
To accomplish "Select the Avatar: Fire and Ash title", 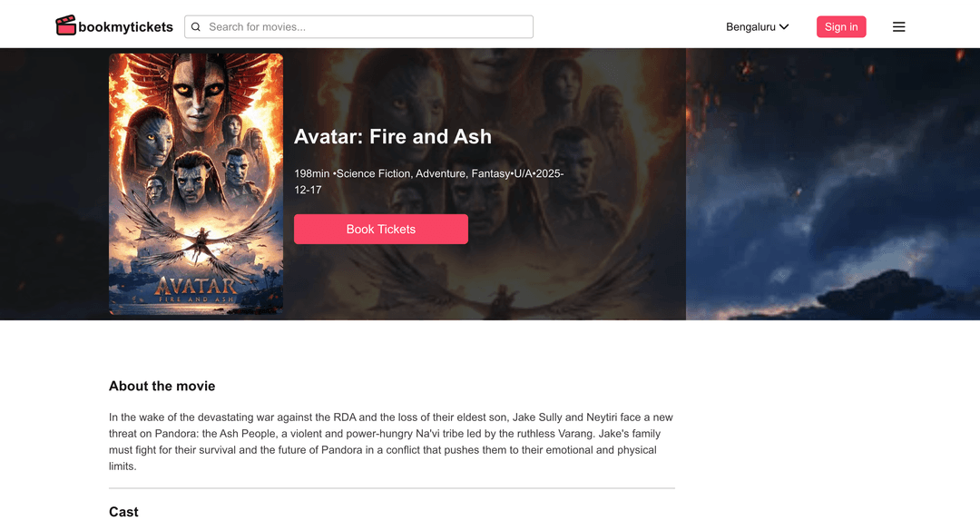I will click(393, 136).
